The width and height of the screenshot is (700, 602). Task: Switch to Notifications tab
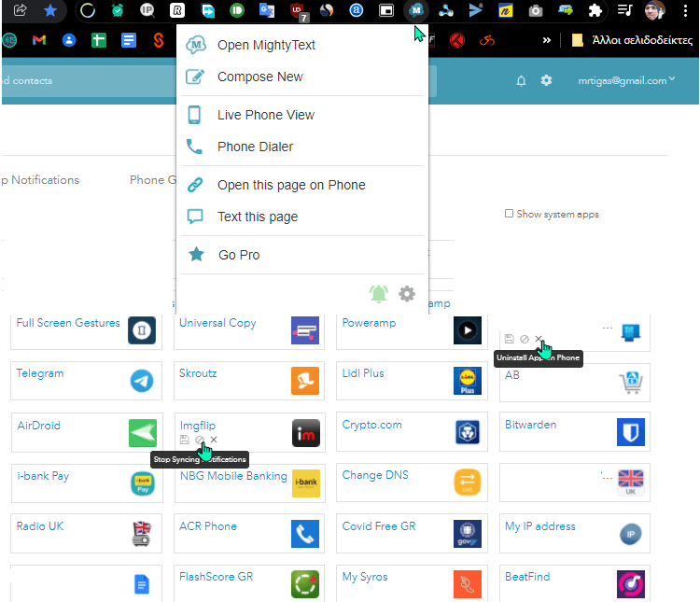click(40, 180)
